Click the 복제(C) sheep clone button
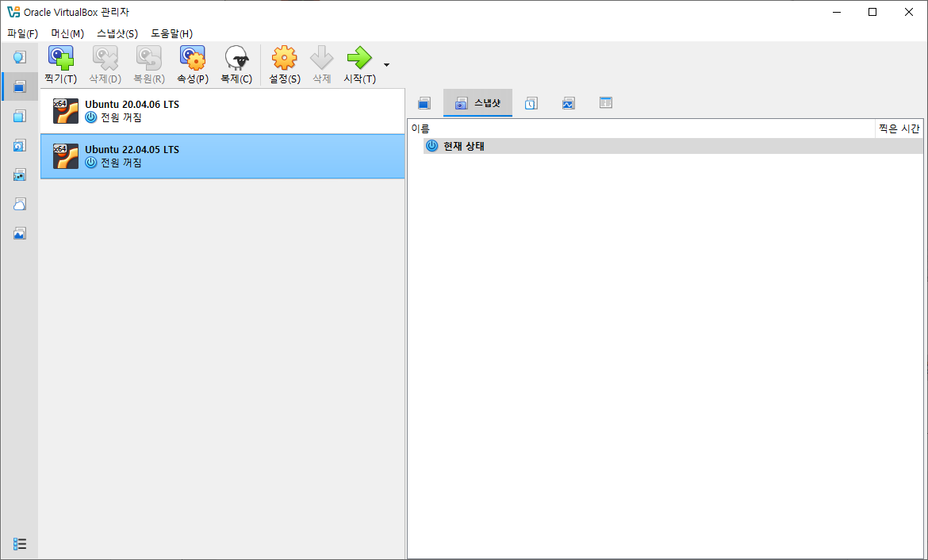The image size is (928, 560). coord(236,65)
